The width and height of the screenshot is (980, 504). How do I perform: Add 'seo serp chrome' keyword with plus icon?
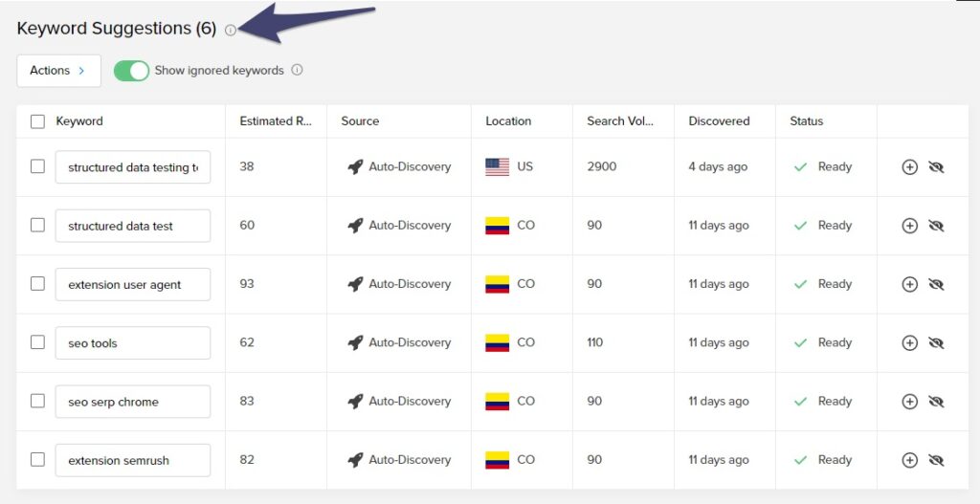[909, 402]
